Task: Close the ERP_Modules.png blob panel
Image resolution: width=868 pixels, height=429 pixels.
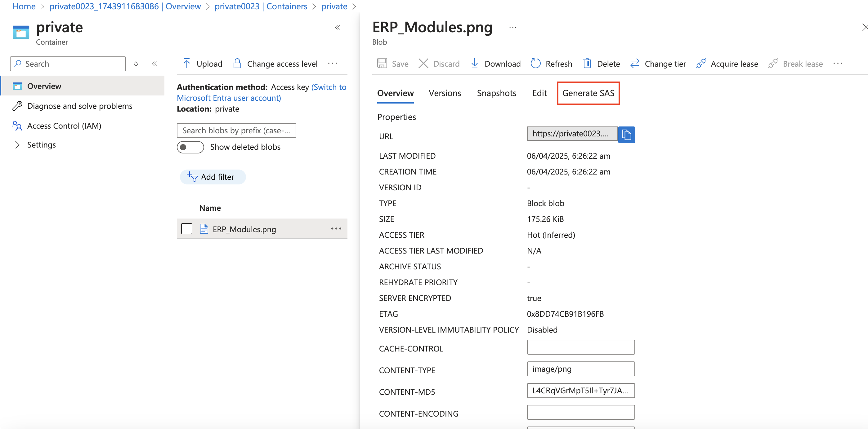Action: [864, 27]
